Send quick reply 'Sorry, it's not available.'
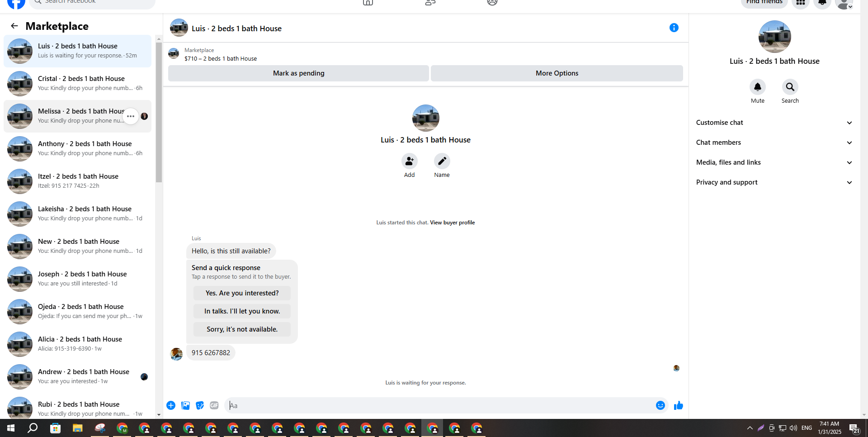The image size is (868, 437). point(242,329)
